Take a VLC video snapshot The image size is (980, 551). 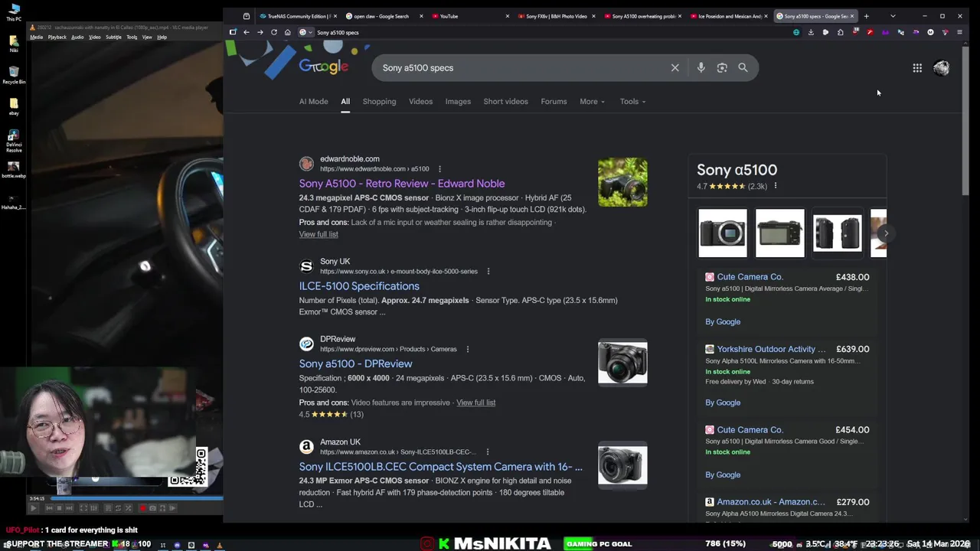tap(152, 508)
